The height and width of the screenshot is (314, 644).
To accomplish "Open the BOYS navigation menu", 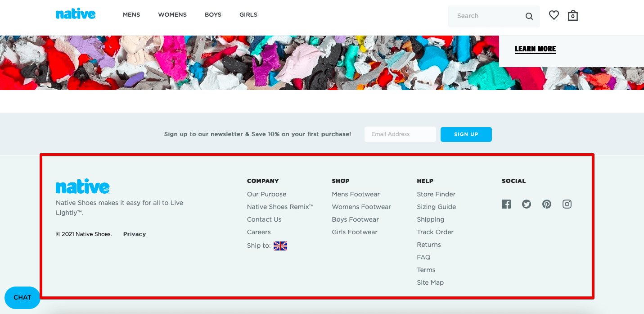I will tap(213, 15).
